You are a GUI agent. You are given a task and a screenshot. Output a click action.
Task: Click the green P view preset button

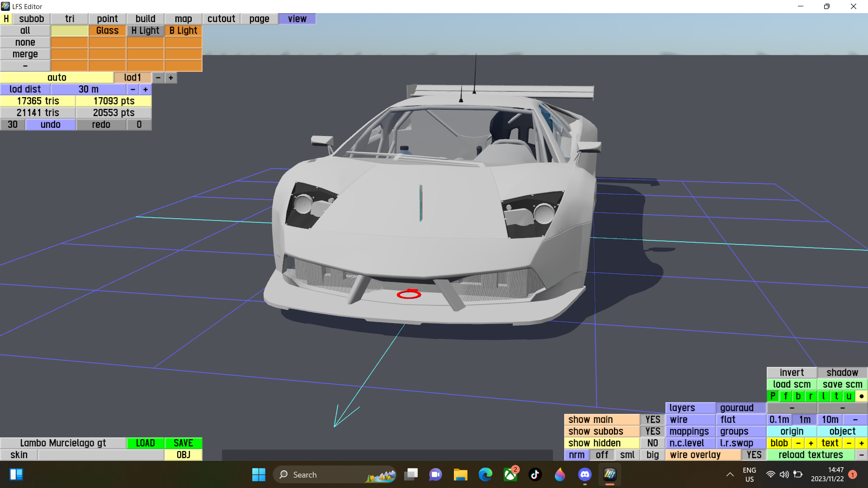click(x=773, y=396)
